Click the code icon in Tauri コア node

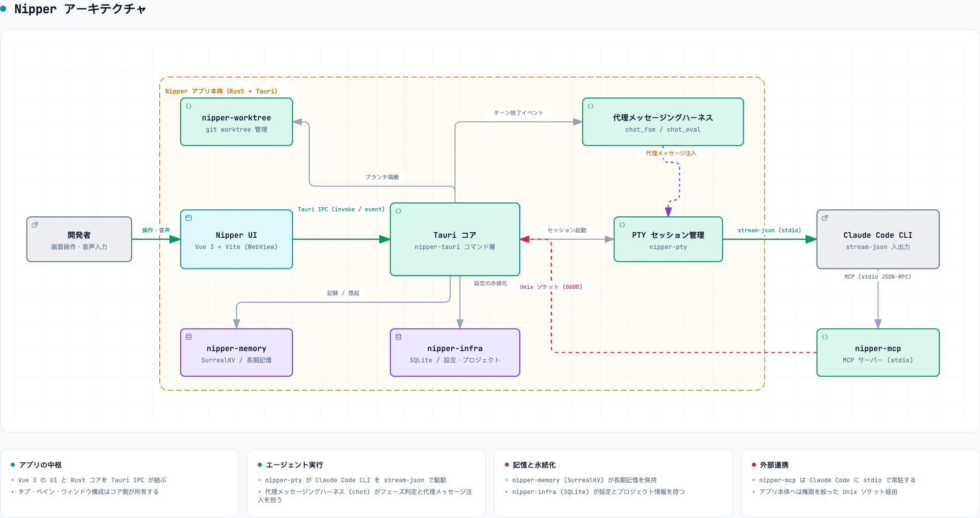point(398,211)
